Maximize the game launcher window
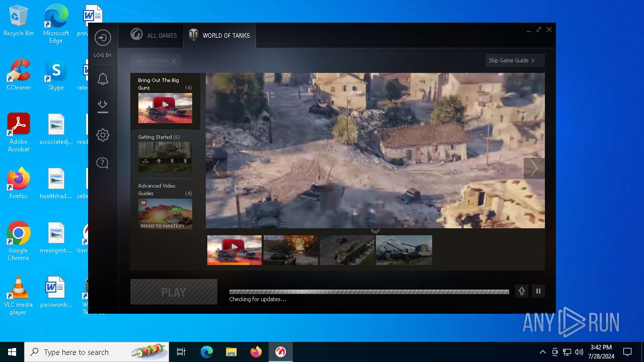644x362 pixels. [x=539, y=30]
